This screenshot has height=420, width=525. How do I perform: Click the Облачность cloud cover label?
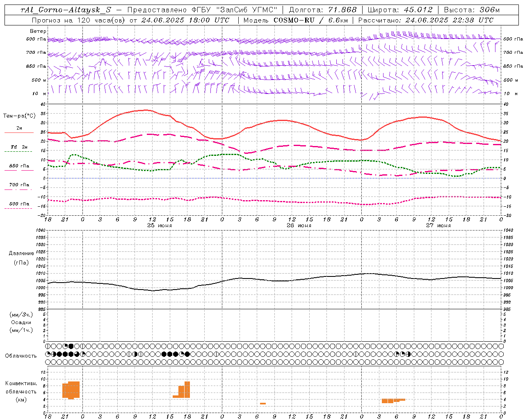[21, 356]
